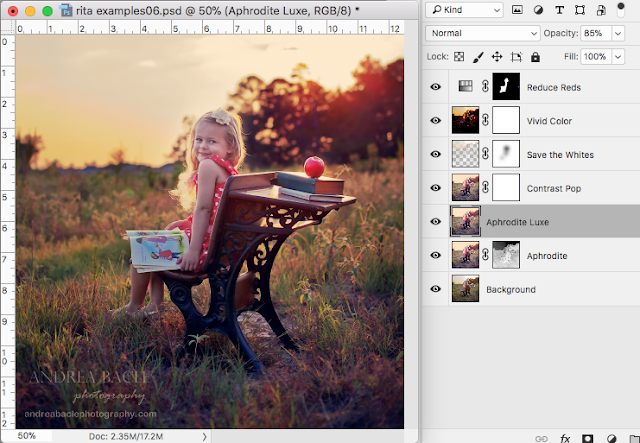The width and height of the screenshot is (640, 443).
Task: Filter layers by shape layer icon
Action: point(580,10)
